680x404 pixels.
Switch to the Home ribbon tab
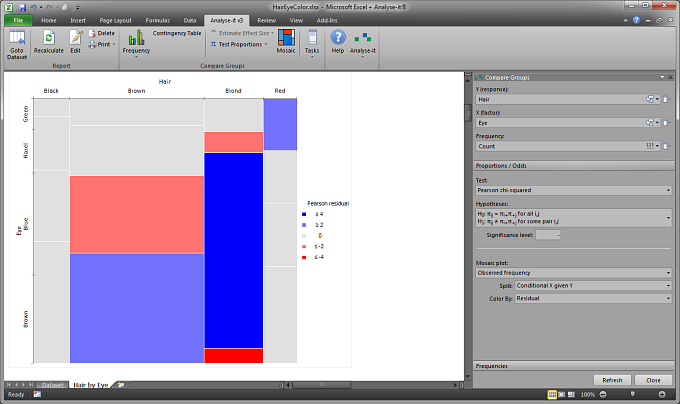tap(49, 20)
